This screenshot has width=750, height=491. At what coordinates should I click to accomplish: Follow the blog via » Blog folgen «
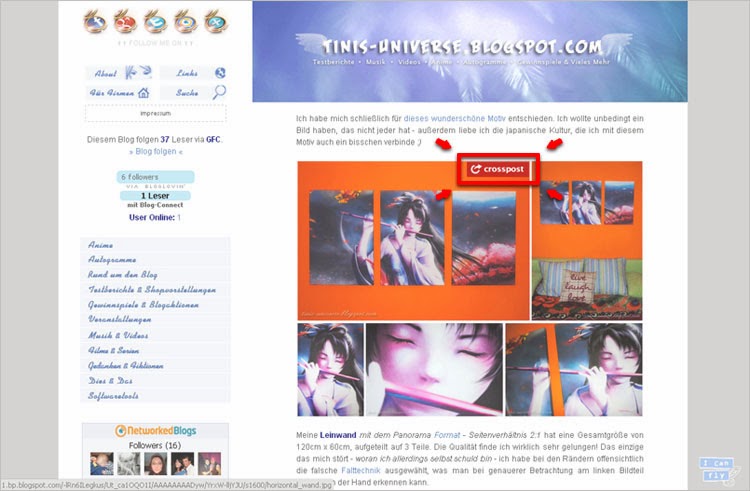click(x=155, y=152)
